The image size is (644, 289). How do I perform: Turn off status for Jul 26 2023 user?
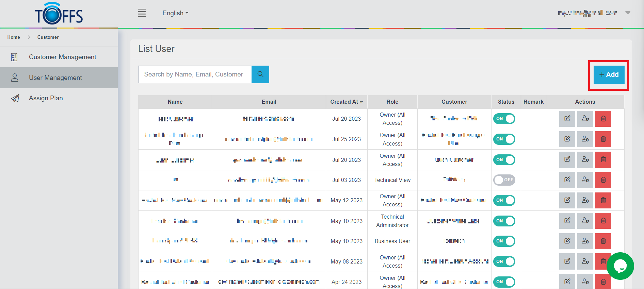(x=504, y=119)
